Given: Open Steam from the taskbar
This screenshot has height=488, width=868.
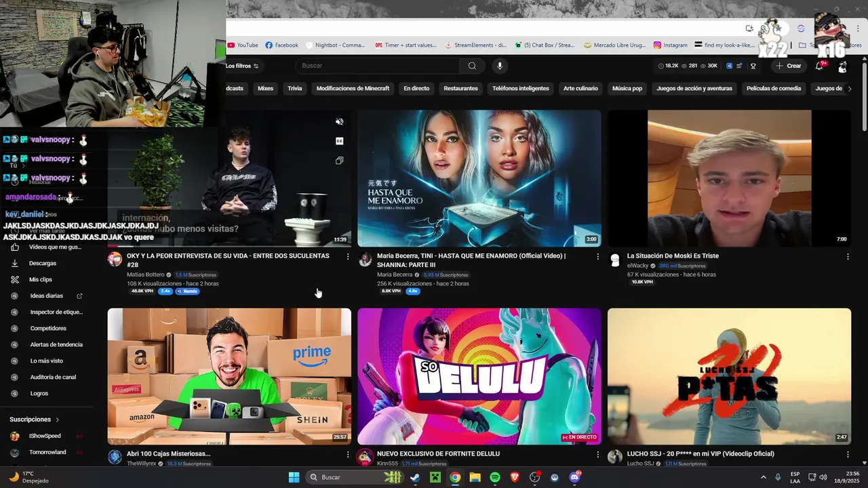Looking at the screenshot, I should tap(415, 477).
